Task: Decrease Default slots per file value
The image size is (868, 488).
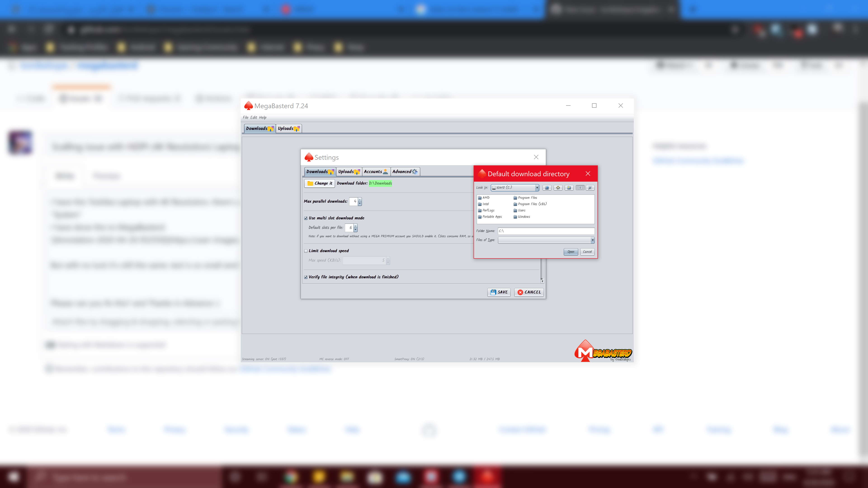Action: tap(356, 230)
